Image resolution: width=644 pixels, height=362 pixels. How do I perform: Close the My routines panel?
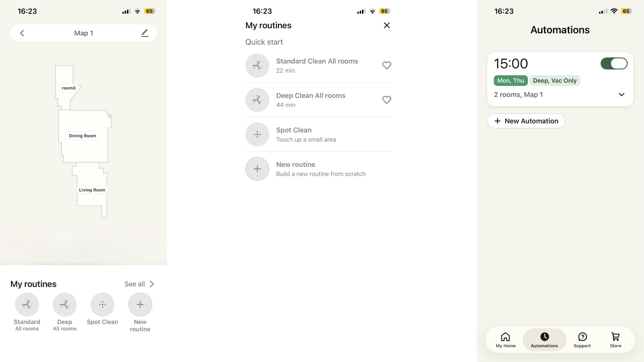(387, 25)
